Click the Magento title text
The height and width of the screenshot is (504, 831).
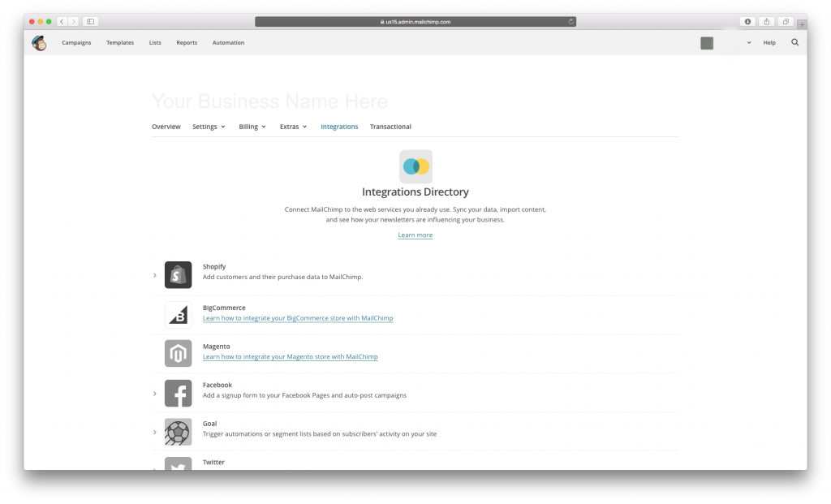coord(216,346)
